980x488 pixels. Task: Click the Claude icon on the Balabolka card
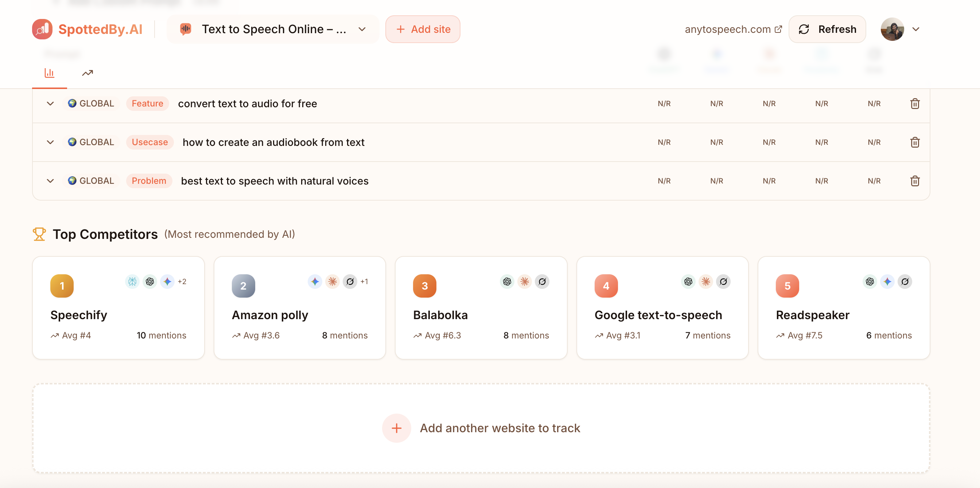pos(525,282)
